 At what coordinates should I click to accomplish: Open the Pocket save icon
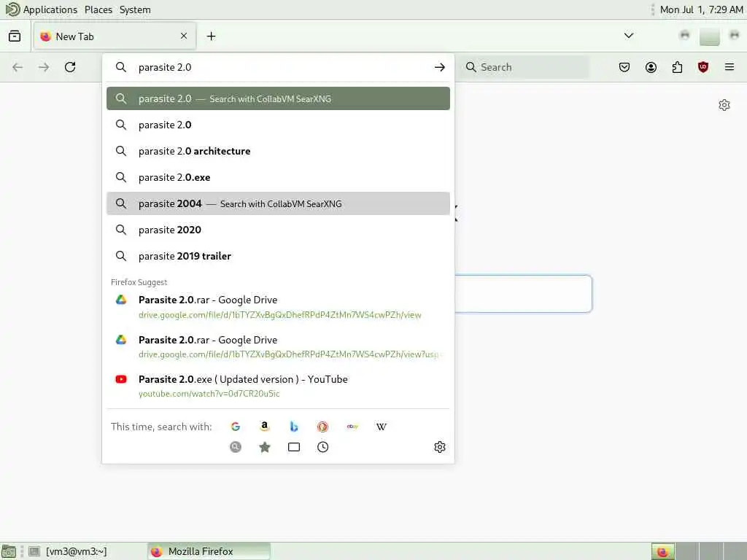coord(624,67)
